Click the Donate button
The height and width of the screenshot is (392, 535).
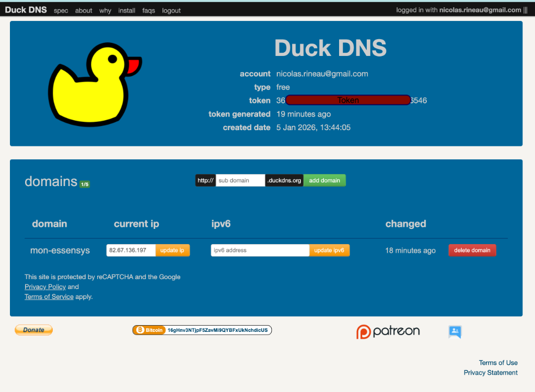click(33, 330)
